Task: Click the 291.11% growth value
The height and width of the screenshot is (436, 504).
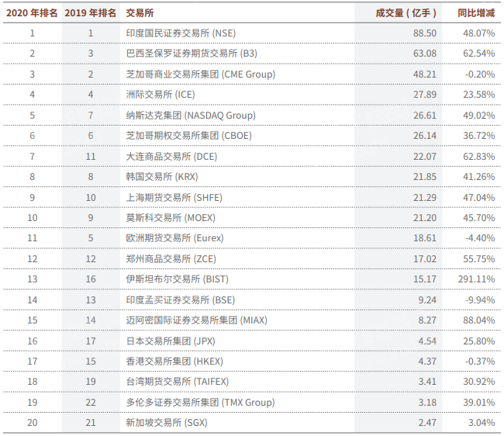Action: (x=475, y=279)
